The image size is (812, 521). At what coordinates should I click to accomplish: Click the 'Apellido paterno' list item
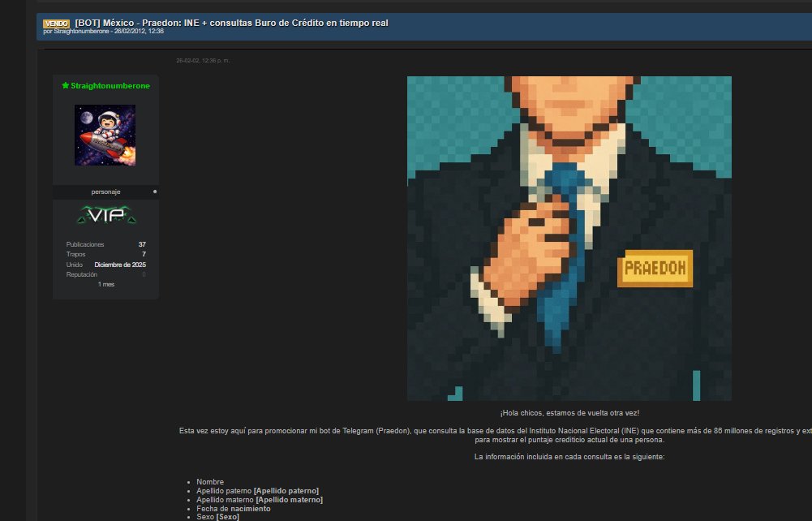257,491
